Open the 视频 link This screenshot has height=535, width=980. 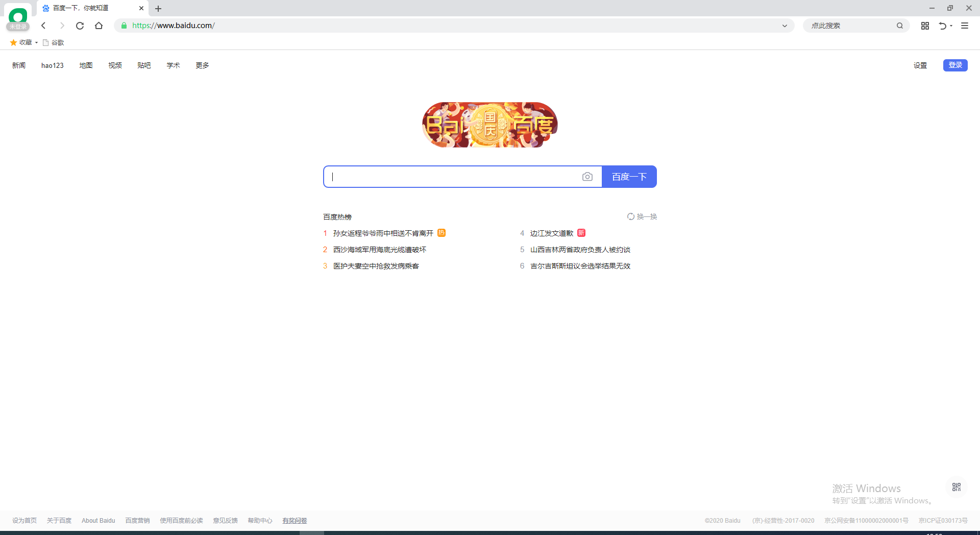(115, 65)
